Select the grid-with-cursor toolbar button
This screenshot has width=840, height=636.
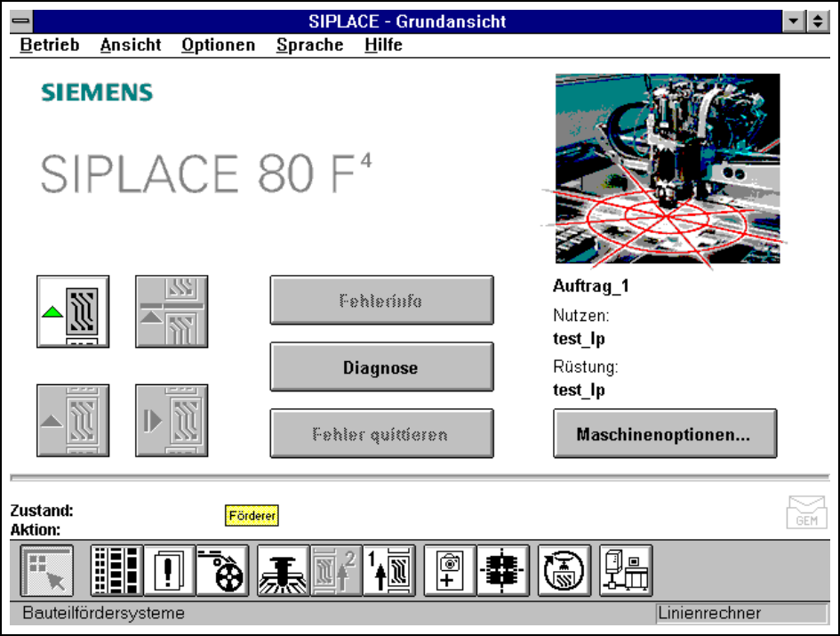[x=47, y=570]
